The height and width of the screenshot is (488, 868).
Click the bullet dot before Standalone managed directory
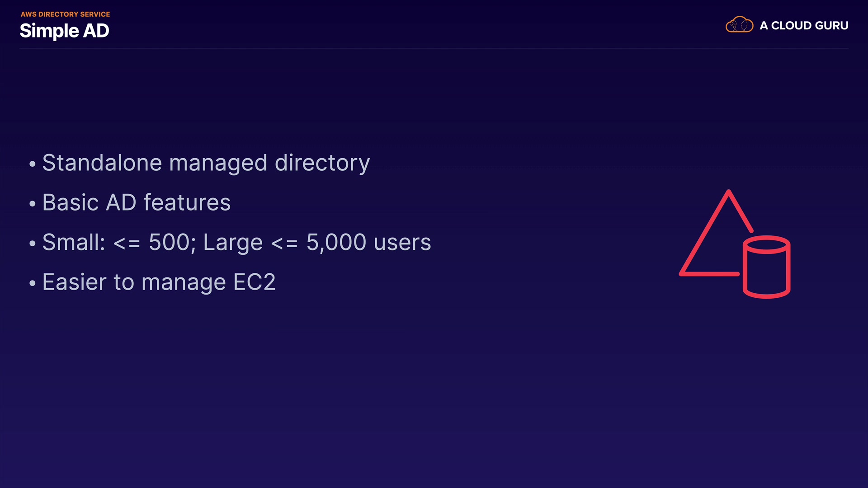pyautogui.click(x=32, y=164)
